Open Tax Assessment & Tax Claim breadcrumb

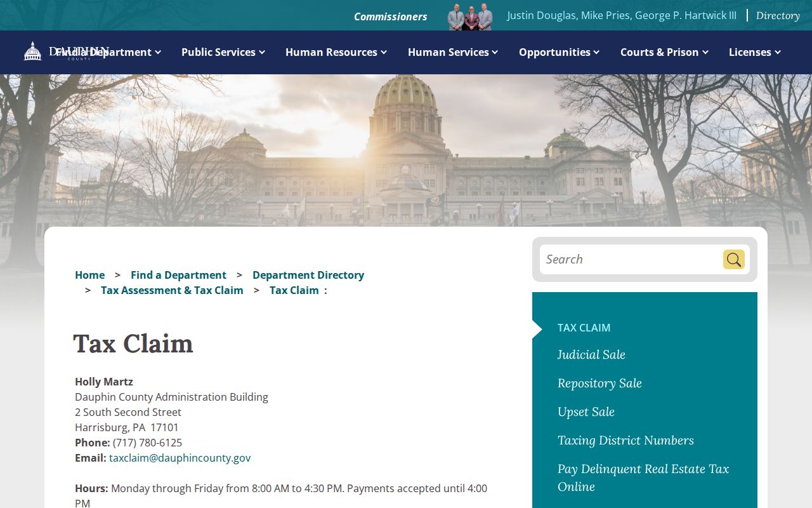click(x=172, y=290)
